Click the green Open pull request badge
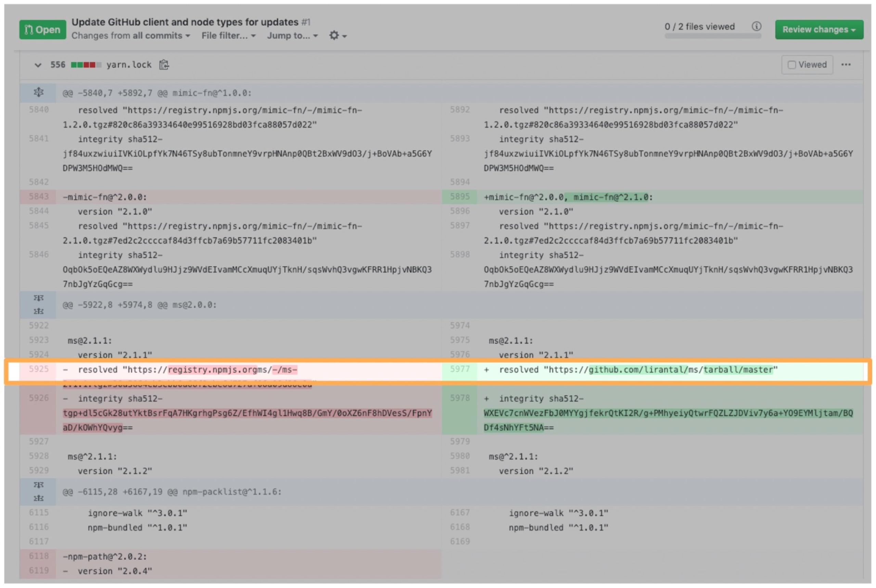876x588 pixels. click(42, 30)
